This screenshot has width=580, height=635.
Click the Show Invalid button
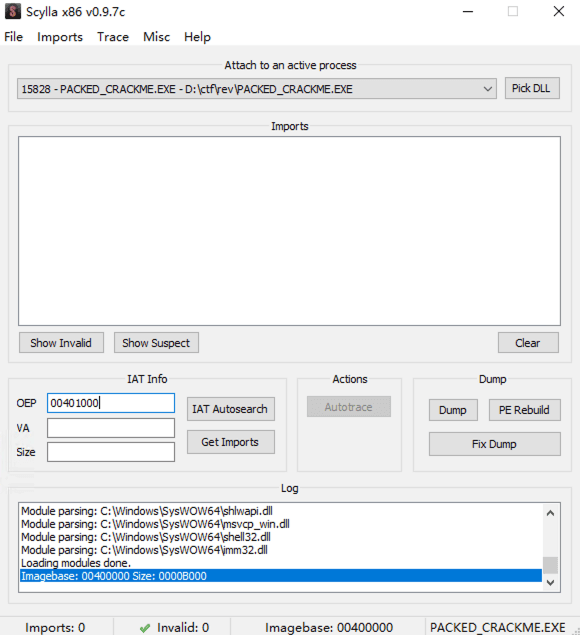click(x=61, y=343)
